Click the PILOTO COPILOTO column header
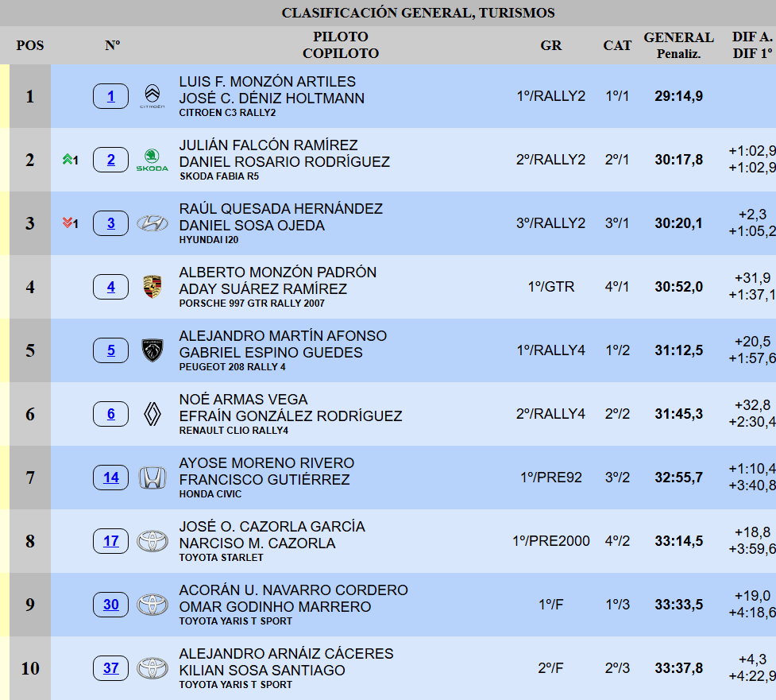Screen dimensions: 776x700 coord(341,45)
